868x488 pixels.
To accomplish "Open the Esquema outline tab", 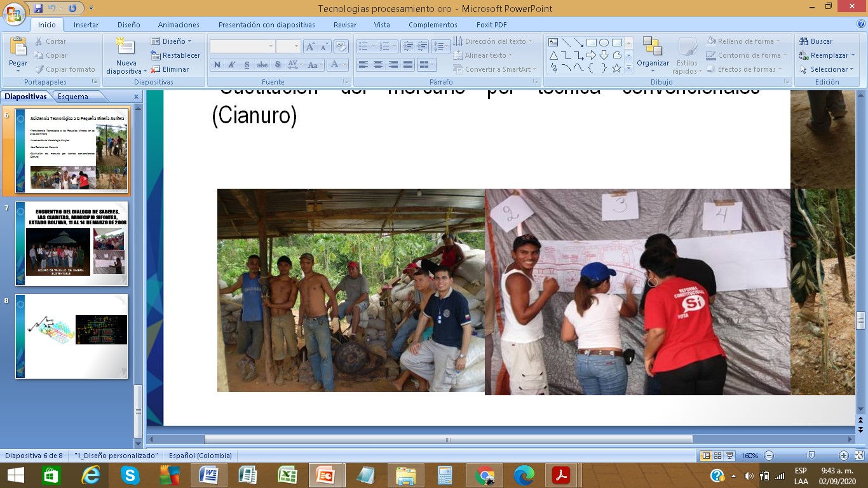I will click(x=73, y=97).
